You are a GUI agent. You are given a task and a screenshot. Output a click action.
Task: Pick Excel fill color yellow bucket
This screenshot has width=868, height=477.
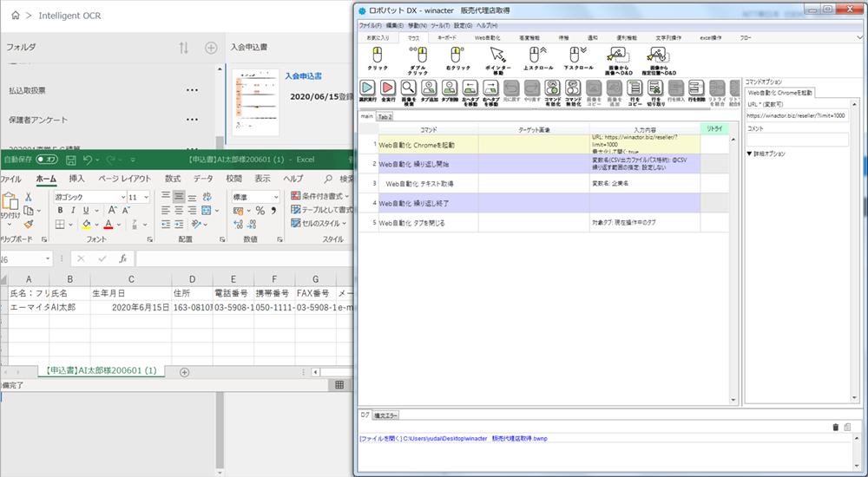click(86, 224)
